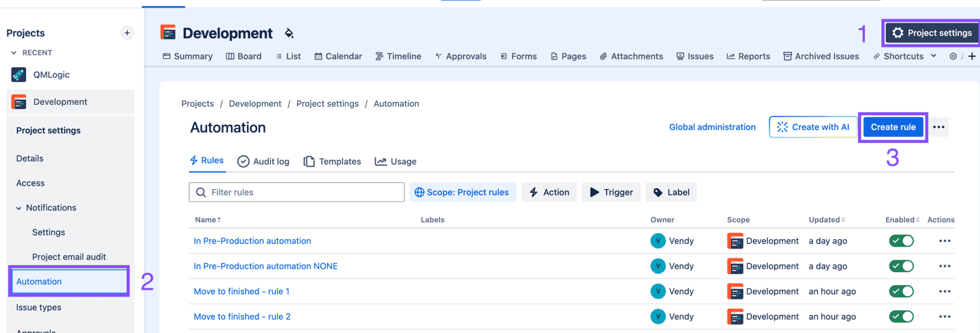Open the Global administration link

712,127
